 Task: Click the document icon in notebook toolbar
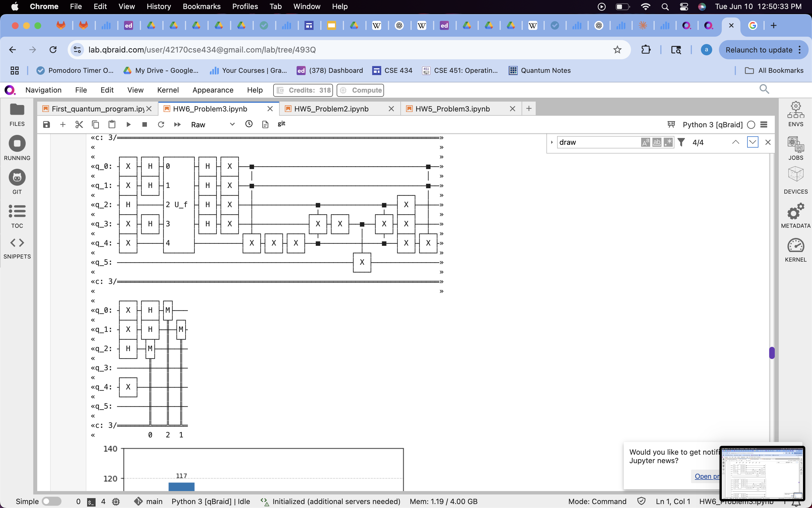click(265, 125)
